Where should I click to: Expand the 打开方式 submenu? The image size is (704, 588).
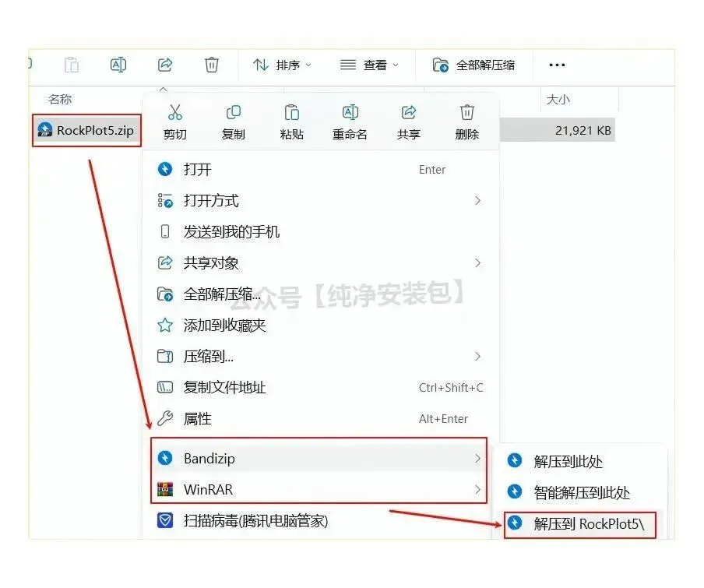(321, 201)
